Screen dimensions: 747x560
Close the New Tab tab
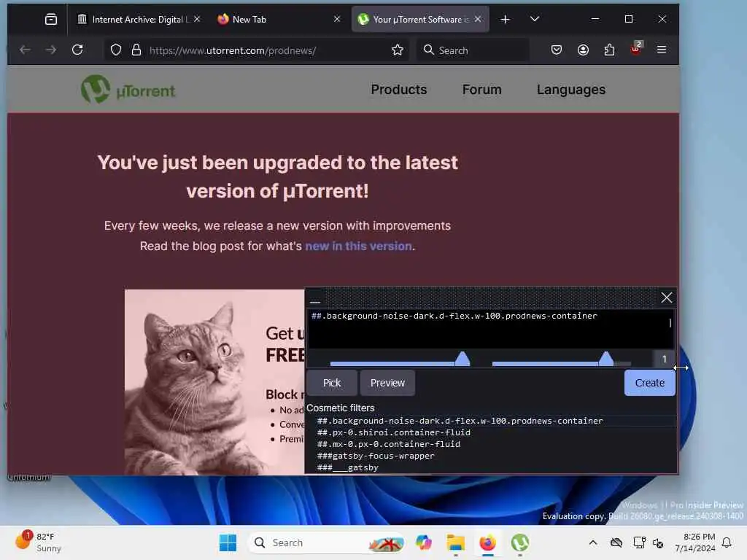(x=337, y=19)
